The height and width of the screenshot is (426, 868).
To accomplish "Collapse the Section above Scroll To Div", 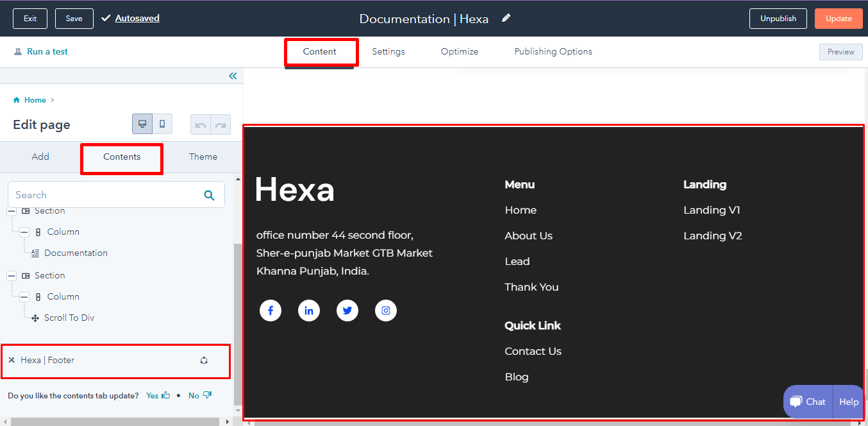I will click(x=12, y=275).
